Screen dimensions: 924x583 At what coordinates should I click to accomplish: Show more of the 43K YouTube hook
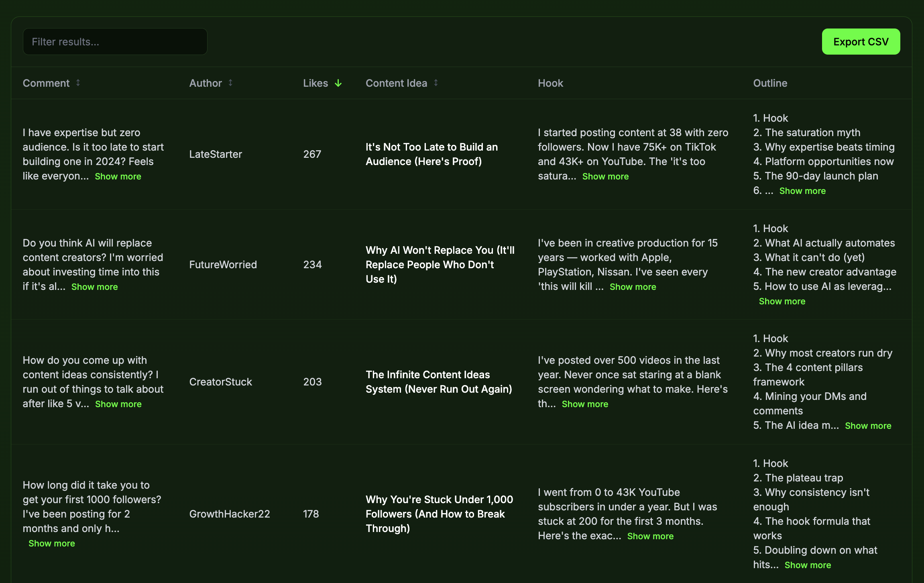pos(650,536)
